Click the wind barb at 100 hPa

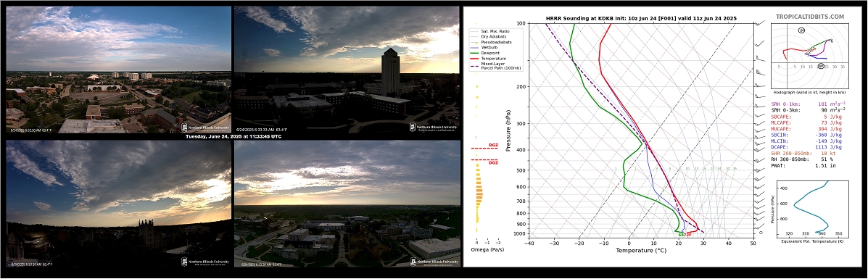pos(760,23)
